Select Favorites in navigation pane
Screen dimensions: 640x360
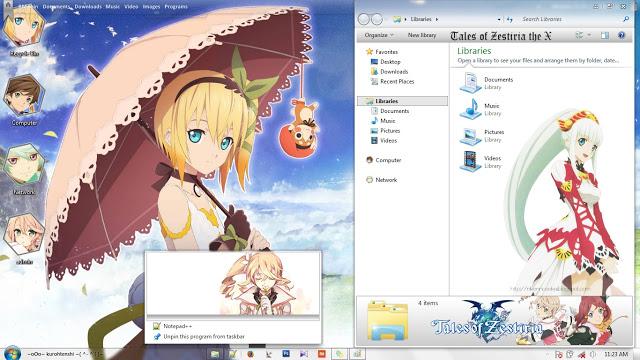coord(386,52)
